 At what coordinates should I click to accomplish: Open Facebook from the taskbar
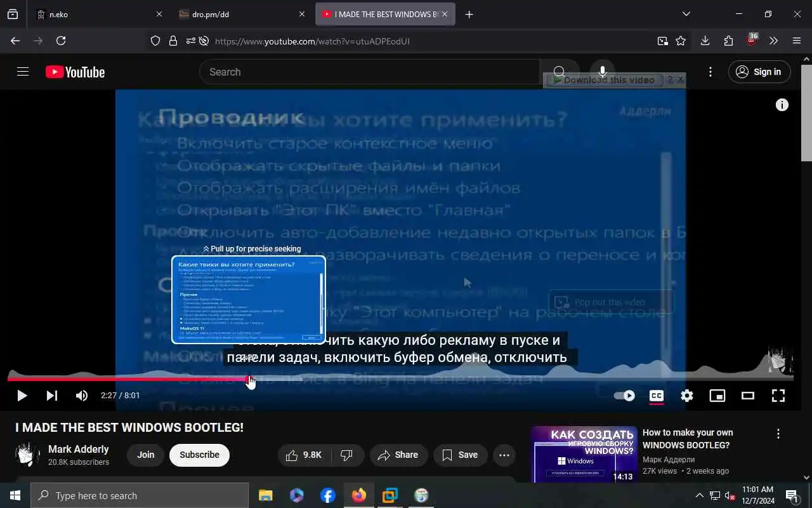tap(328, 495)
